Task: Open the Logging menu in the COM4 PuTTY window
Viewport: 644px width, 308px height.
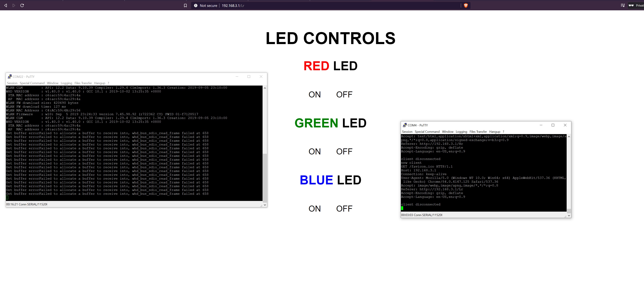Action: pyautogui.click(x=461, y=132)
